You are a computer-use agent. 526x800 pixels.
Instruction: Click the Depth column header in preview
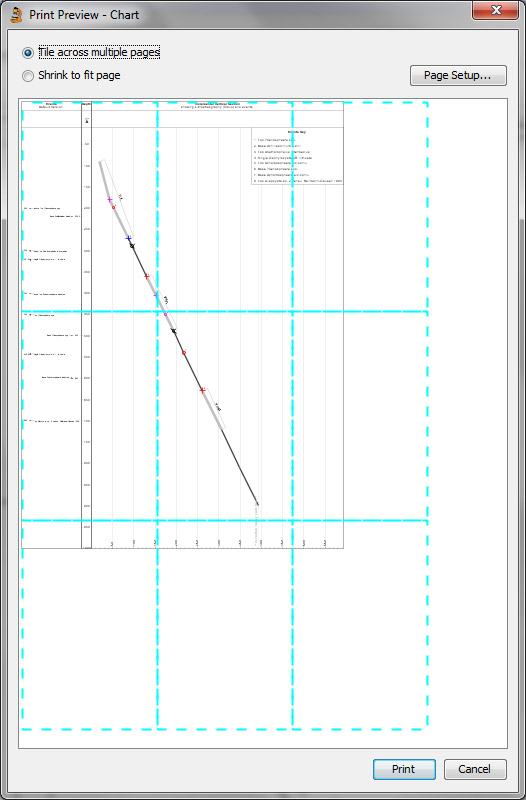click(x=87, y=104)
